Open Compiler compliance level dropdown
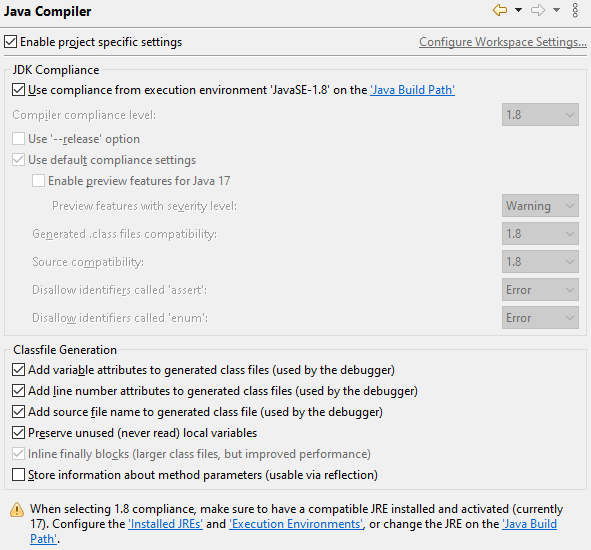 [x=540, y=115]
